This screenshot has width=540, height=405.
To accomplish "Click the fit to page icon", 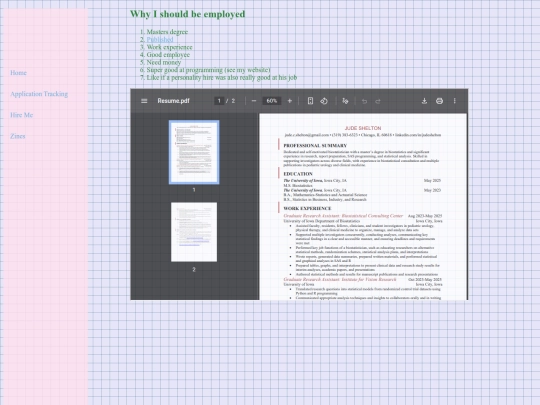I will [x=310, y=101].
